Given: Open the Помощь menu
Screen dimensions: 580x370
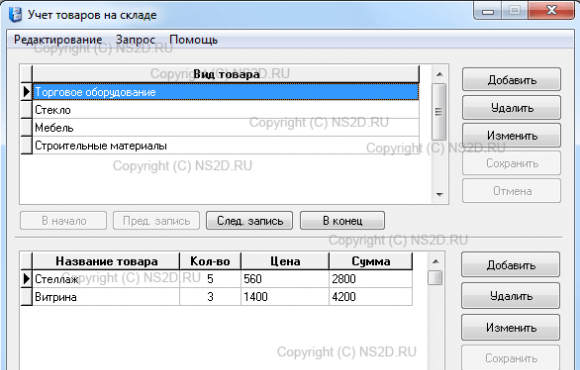Looking at the screenshot, I should pos(193,40).
